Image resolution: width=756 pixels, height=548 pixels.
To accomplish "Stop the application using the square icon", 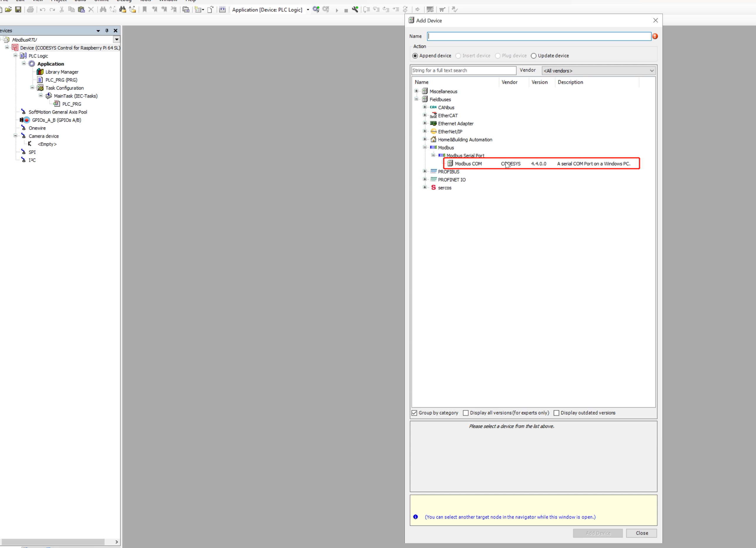I will [346, 10].
